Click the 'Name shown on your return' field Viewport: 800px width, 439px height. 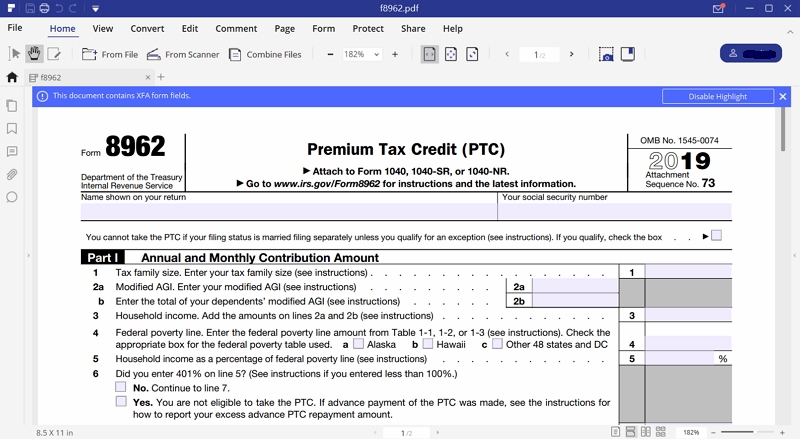(288, 212)
